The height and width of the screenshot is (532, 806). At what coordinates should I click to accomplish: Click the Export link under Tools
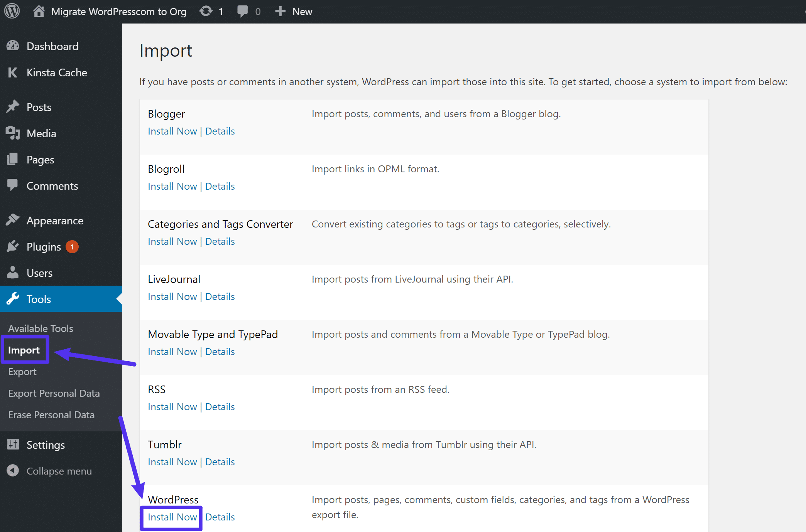pos(22,372)
